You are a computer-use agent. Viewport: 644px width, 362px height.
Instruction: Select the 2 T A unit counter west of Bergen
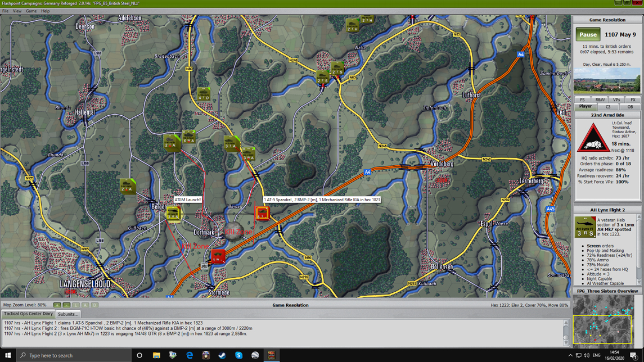tap(128, 186)
